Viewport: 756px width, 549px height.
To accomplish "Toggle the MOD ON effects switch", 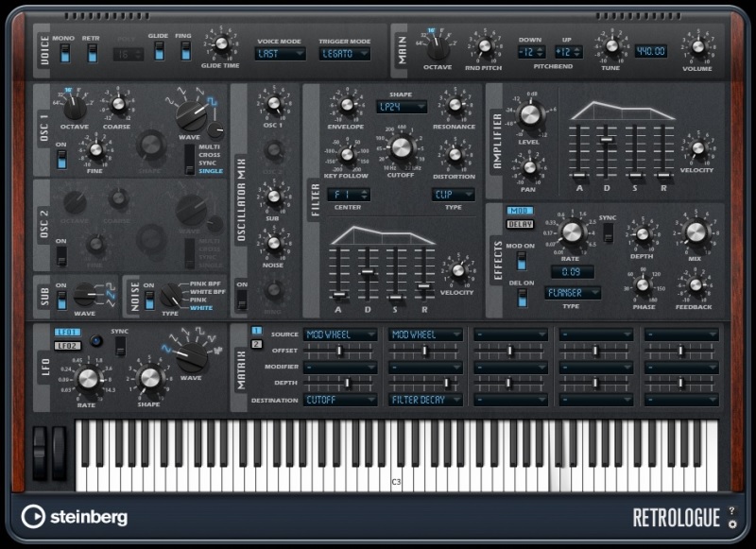I will [521, 261].
